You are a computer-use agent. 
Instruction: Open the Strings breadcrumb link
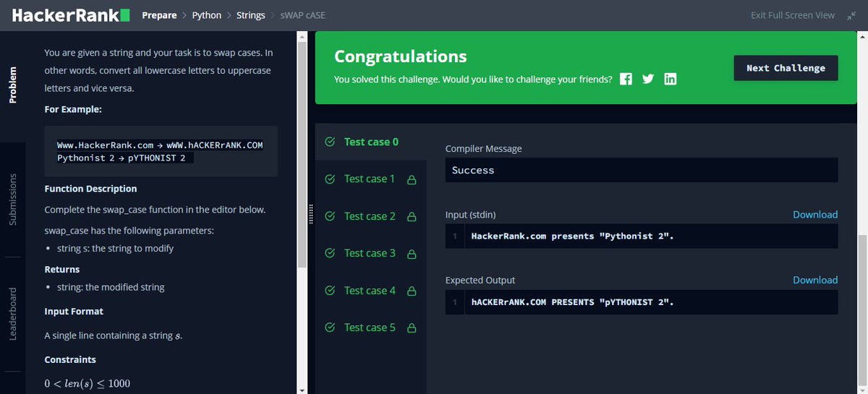point(251,15)
